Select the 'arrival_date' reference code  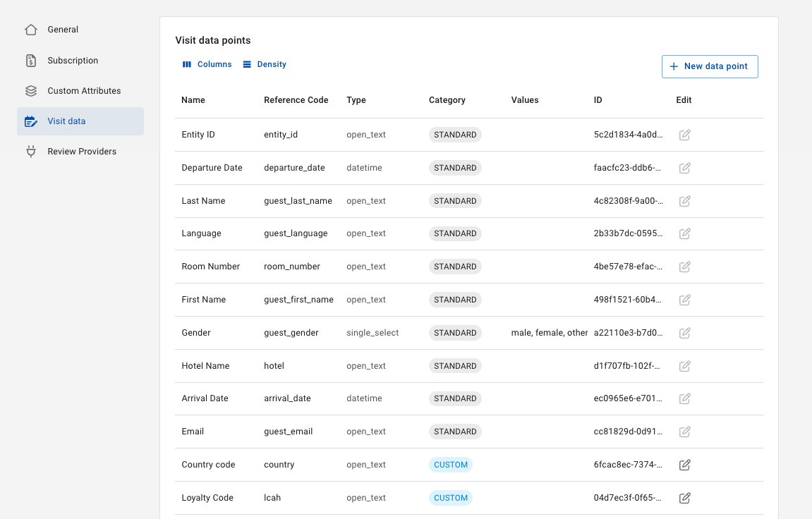point(287,398)
